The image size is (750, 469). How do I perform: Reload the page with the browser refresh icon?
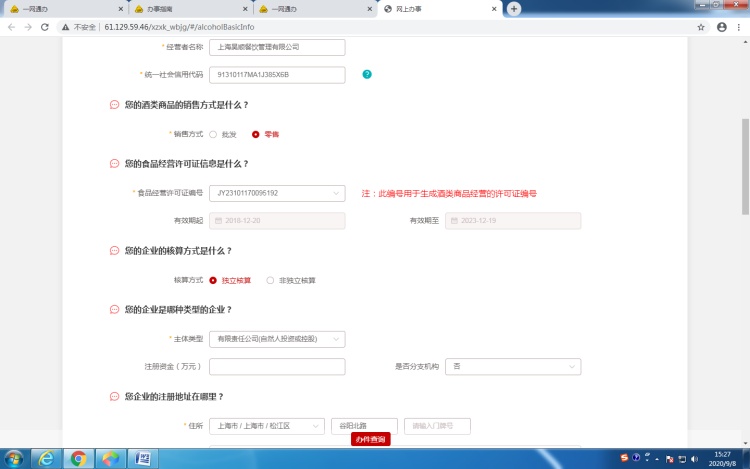coord(45,27)
